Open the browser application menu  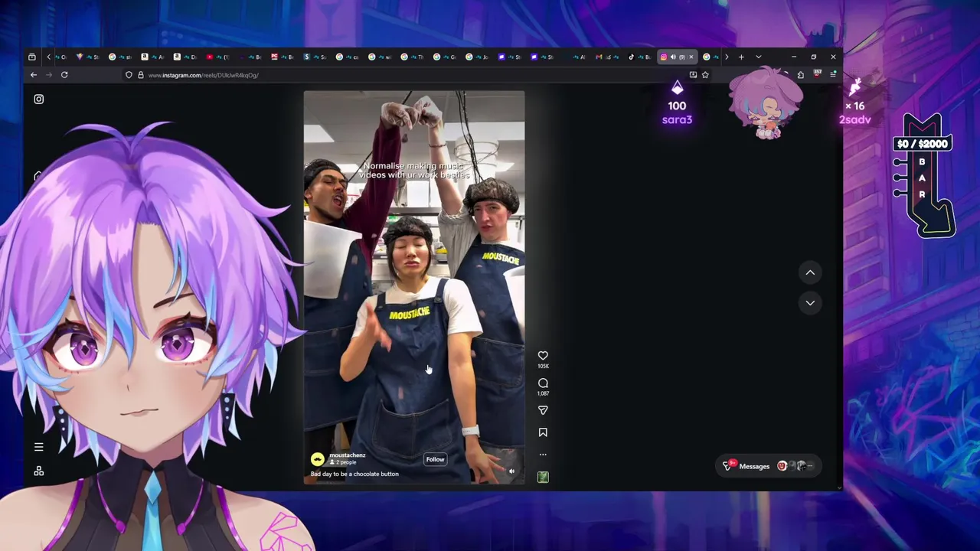(x=833, y=75)
